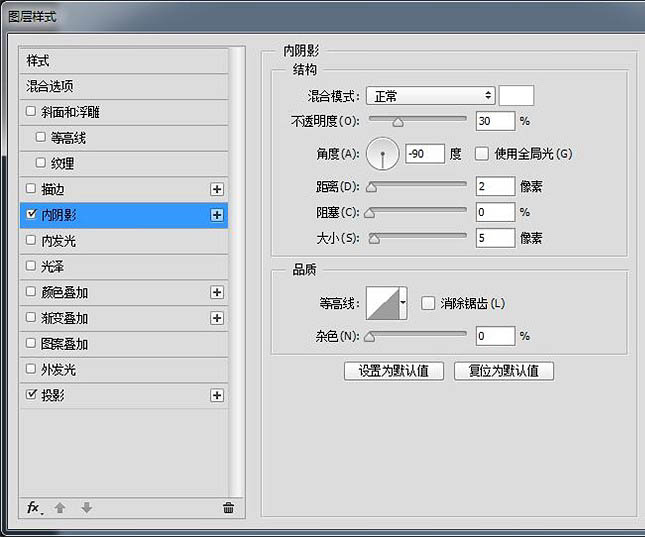Click the move effect up arrow

(60, 508)
